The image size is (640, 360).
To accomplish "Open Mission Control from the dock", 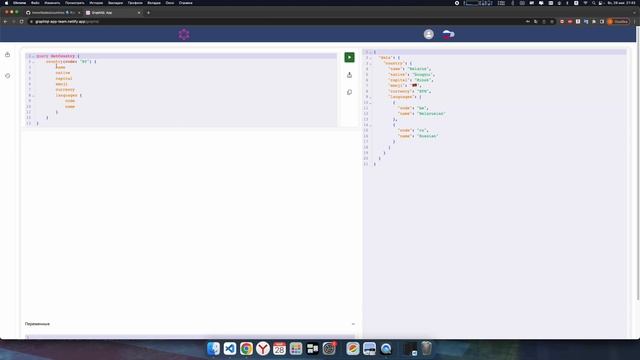I will tap(313, 349).
